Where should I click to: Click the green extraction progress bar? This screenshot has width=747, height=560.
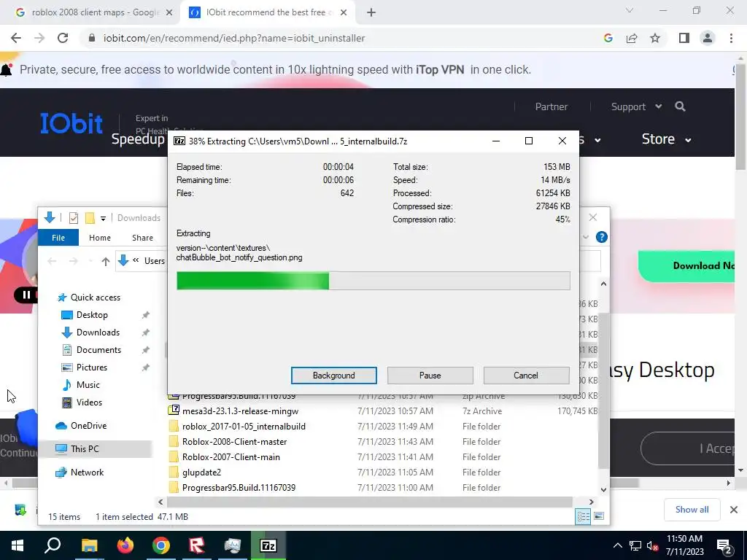[373, 281]
